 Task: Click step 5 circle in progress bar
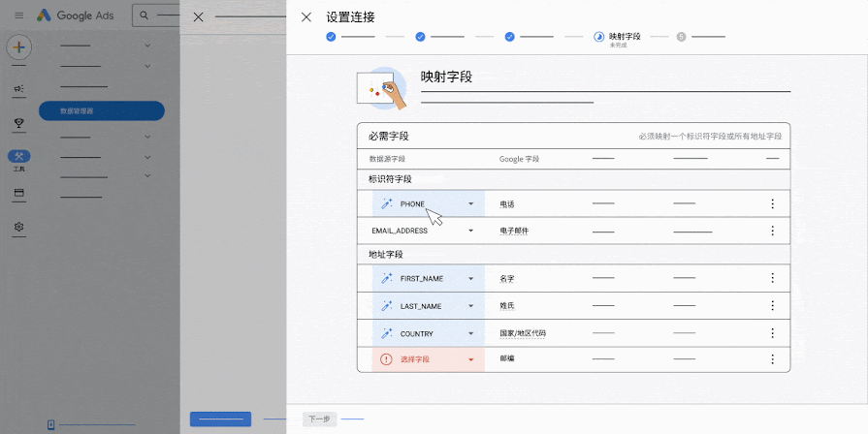pos(681,37)
